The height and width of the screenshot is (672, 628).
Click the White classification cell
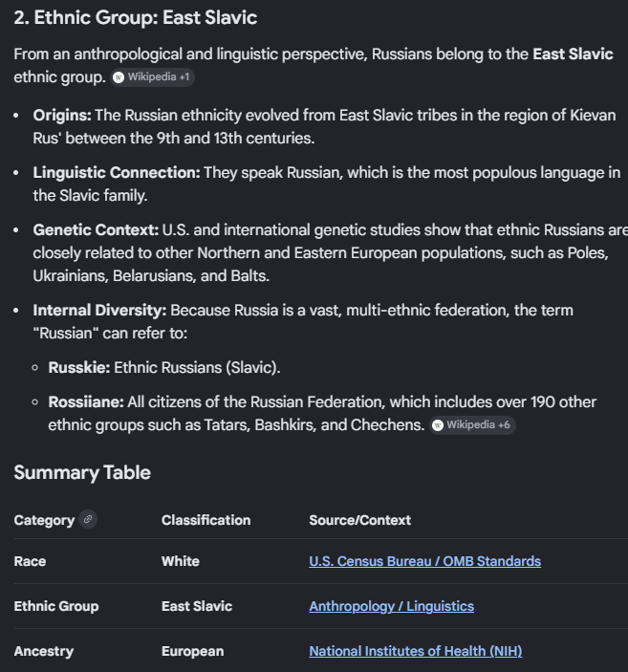181,561
